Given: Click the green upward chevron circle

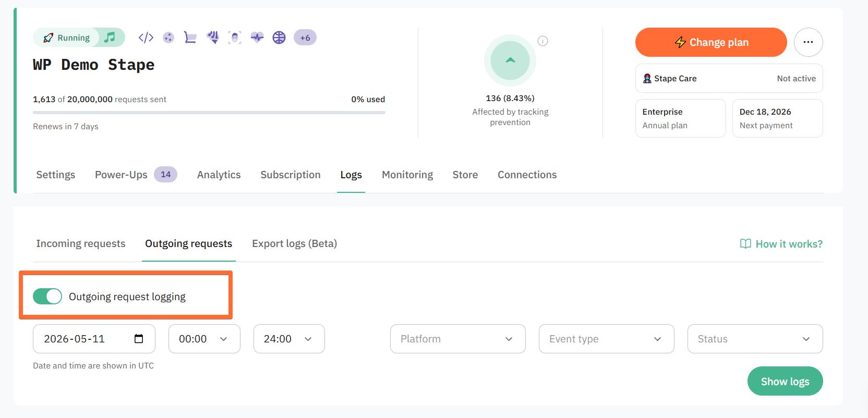Looking at the screenshot, I should click(510, 60).
